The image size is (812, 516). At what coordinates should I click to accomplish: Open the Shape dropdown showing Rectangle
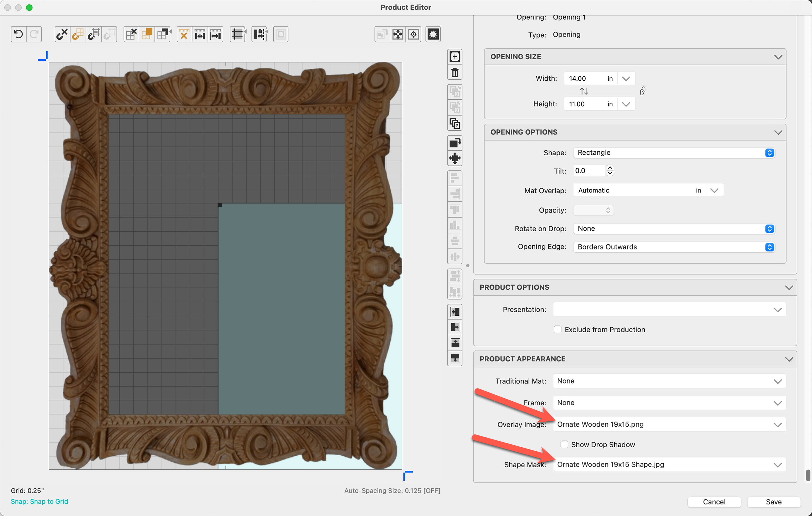673,153
